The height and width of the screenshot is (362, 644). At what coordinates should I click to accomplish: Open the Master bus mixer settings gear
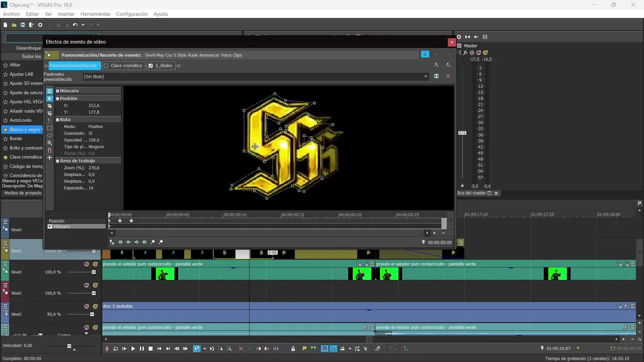point(459,37)
